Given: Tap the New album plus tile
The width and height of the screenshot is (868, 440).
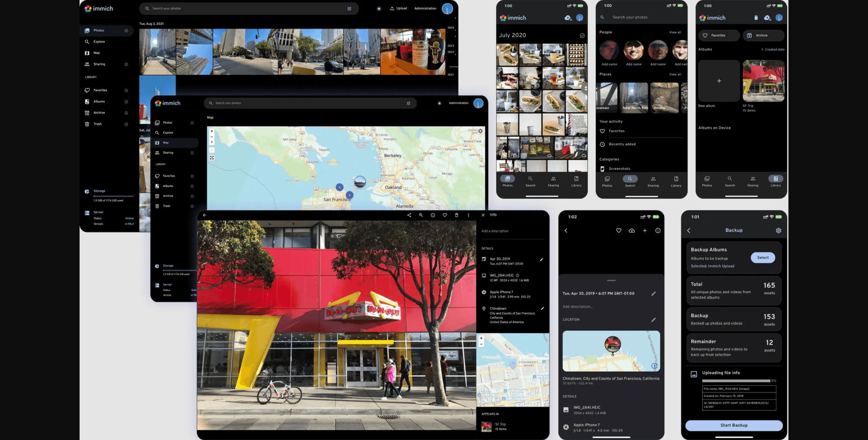Looking at the screenshot, I should pos(719,80).
